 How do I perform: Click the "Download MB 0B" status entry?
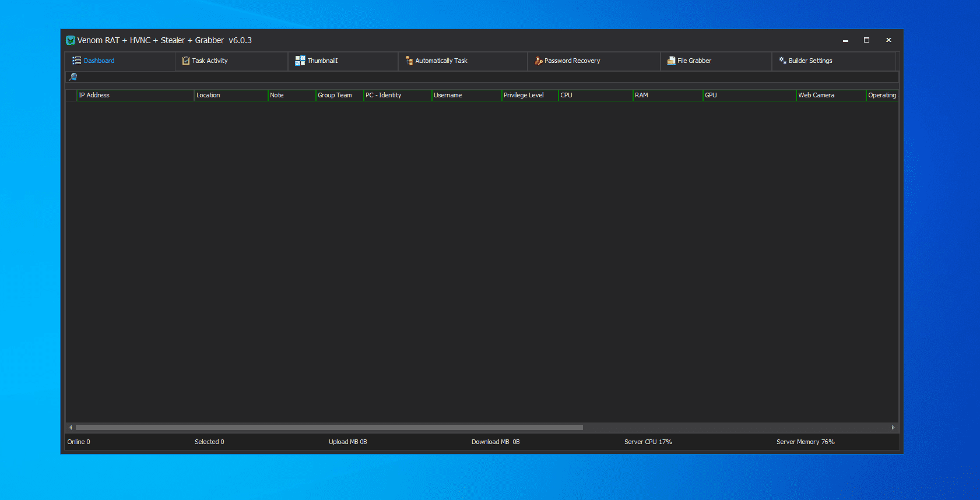click(x=496, y=442)
